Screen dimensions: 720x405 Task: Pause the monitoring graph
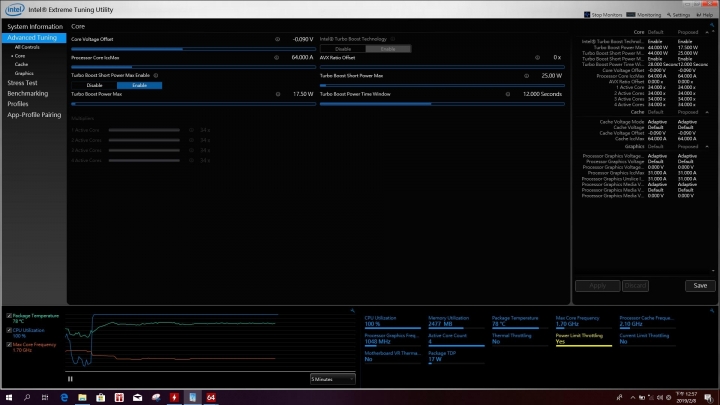[70, 379]
